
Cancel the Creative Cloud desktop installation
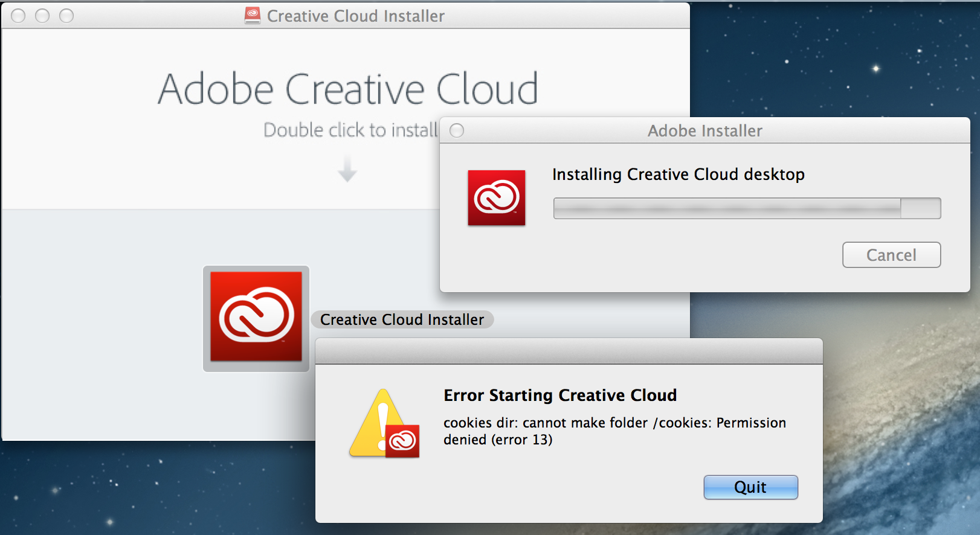[x=891, y=255]
